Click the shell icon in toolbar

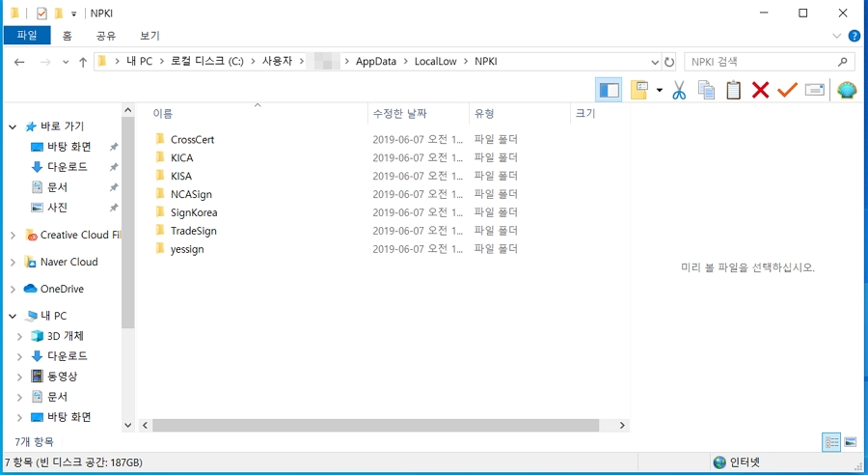(x=847, y=90)
